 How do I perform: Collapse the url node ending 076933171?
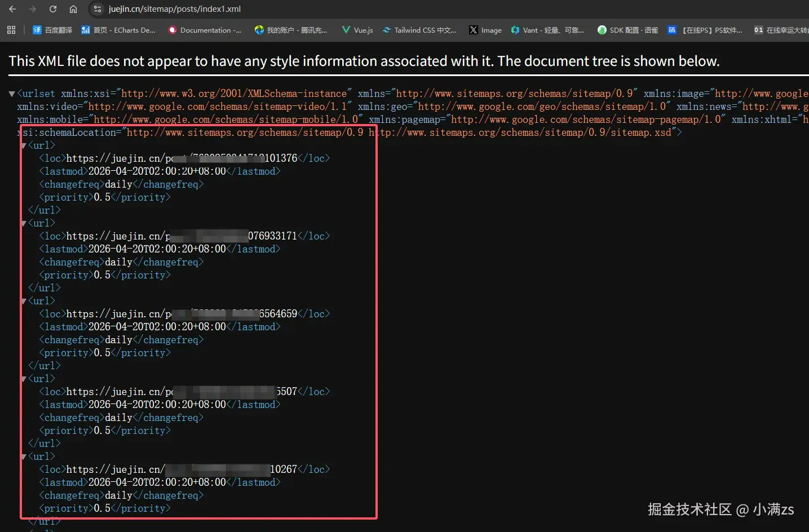pos(24,223)
